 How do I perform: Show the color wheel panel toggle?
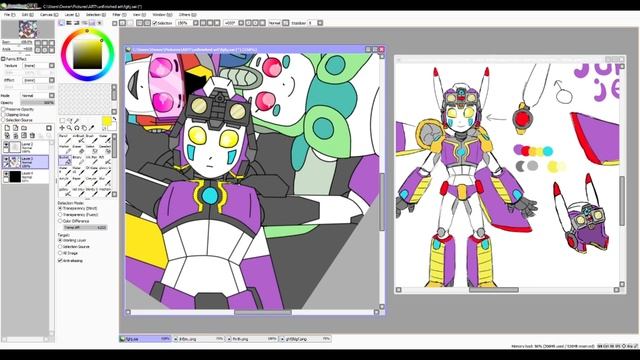(62, 23)
